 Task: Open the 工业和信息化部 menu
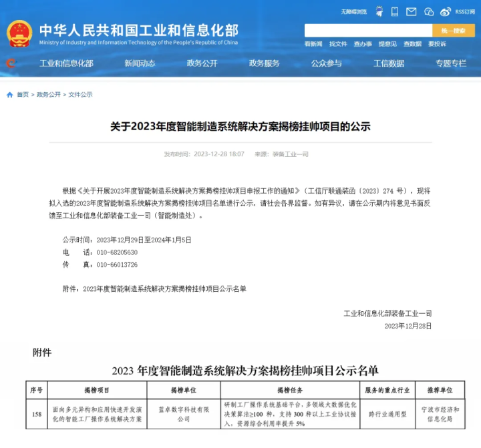point(66,63)
